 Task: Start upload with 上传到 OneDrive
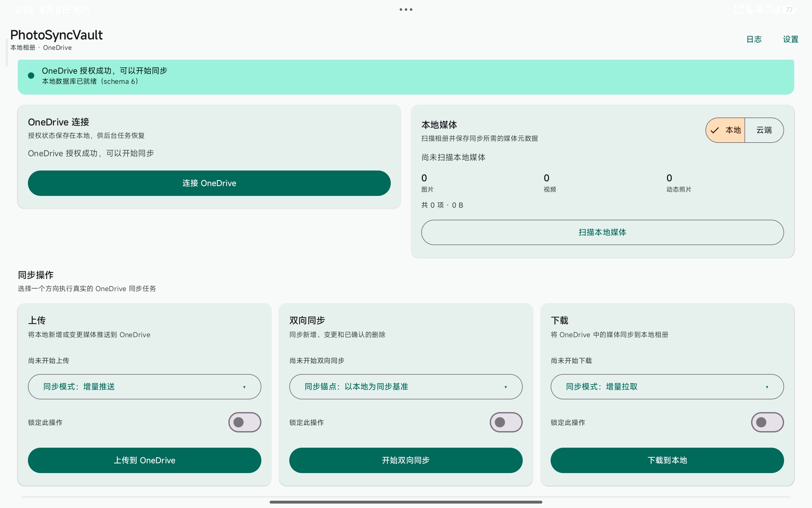tap(145, 460)
